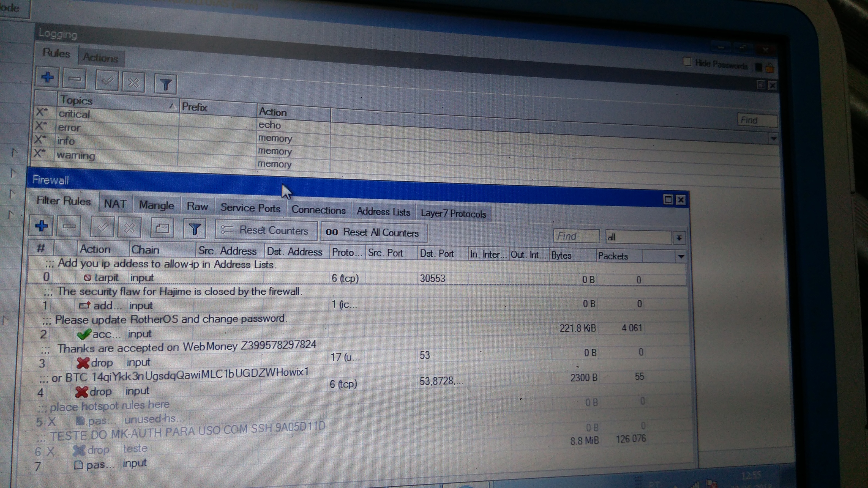The image size is (868, 488).
Task: Expand the column chooser arrow beside Packets
Action: coord(681,257)
